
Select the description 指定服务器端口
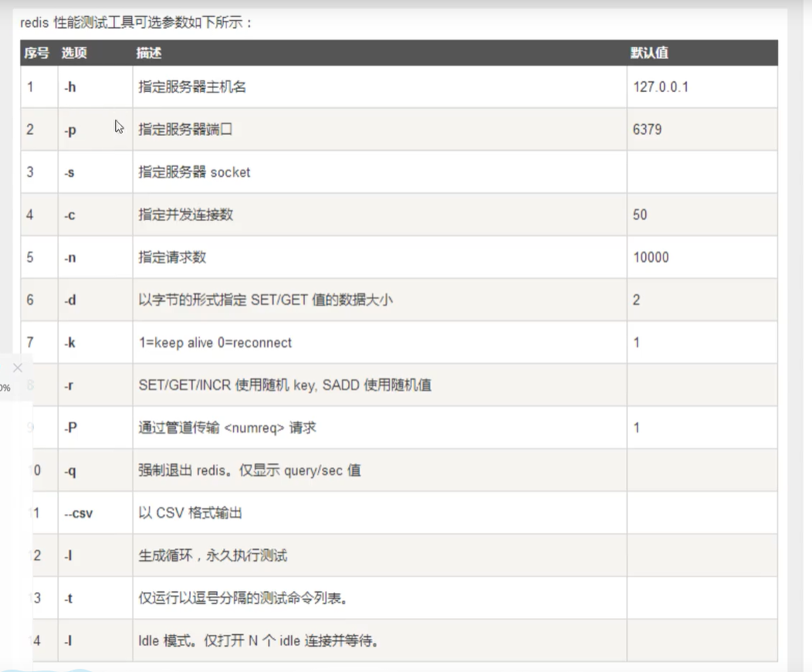tap(185, 129)
